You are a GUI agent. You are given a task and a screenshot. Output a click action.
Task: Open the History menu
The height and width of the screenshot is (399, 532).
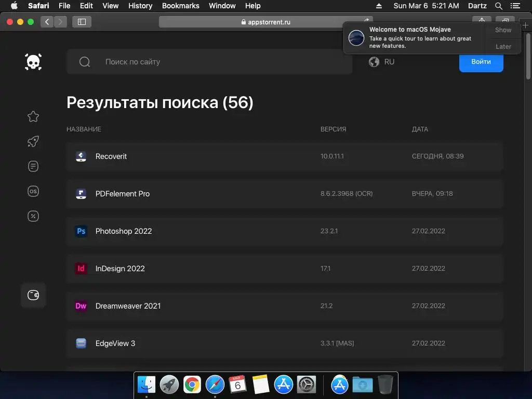coord(140,6)
